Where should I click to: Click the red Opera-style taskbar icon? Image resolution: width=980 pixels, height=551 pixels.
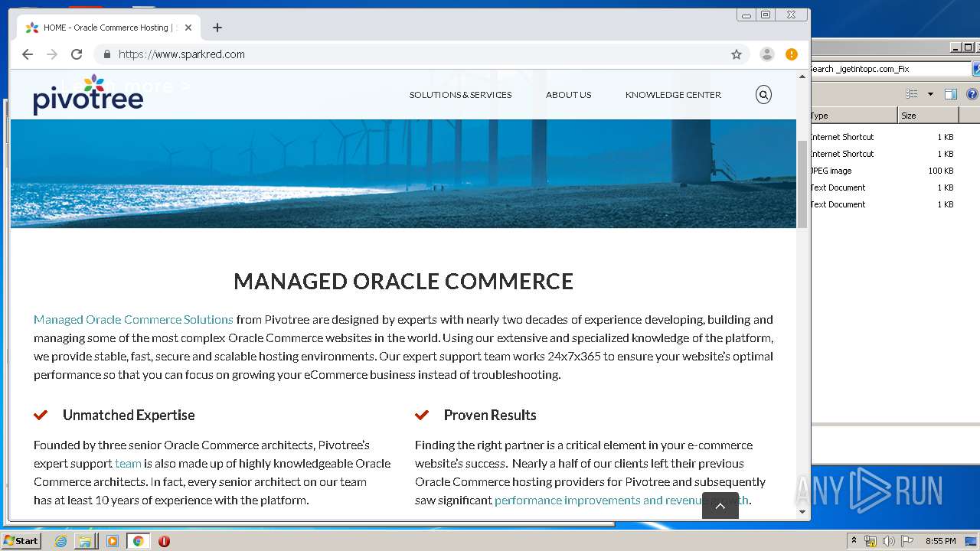(164, 541)
